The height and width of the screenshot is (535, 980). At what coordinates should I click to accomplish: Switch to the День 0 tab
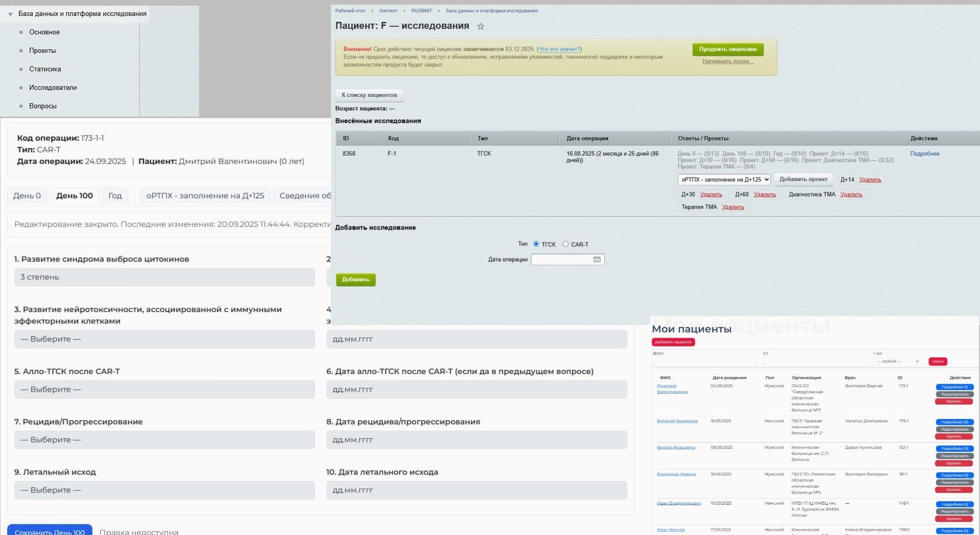(x=27, y=196)
